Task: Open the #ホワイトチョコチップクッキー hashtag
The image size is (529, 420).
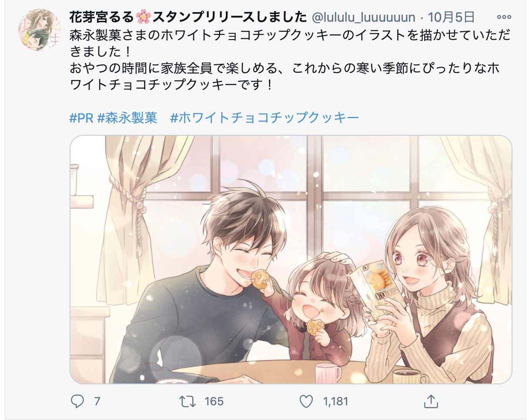Action: pos(264,118)
